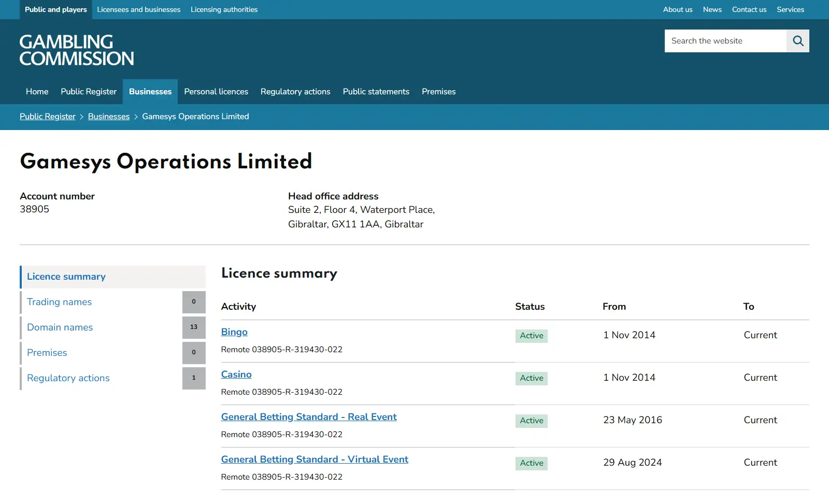Click the Gamesys Operations Limited breadcrumb text

click(195, 117)
